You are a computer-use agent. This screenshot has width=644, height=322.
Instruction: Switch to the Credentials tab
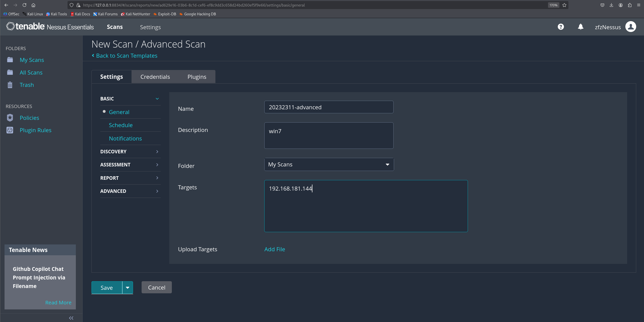[x=155, y=77]
